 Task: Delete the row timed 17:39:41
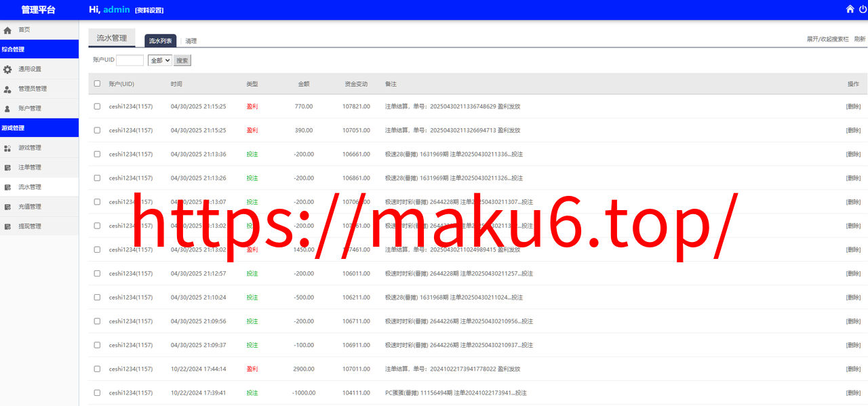(x=853, y=392)
